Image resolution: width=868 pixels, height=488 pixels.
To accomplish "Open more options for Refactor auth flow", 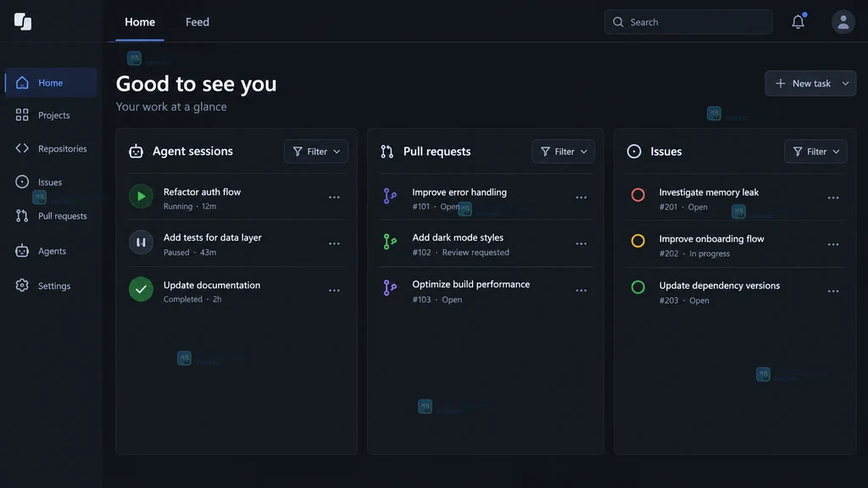I will (334, 197).
